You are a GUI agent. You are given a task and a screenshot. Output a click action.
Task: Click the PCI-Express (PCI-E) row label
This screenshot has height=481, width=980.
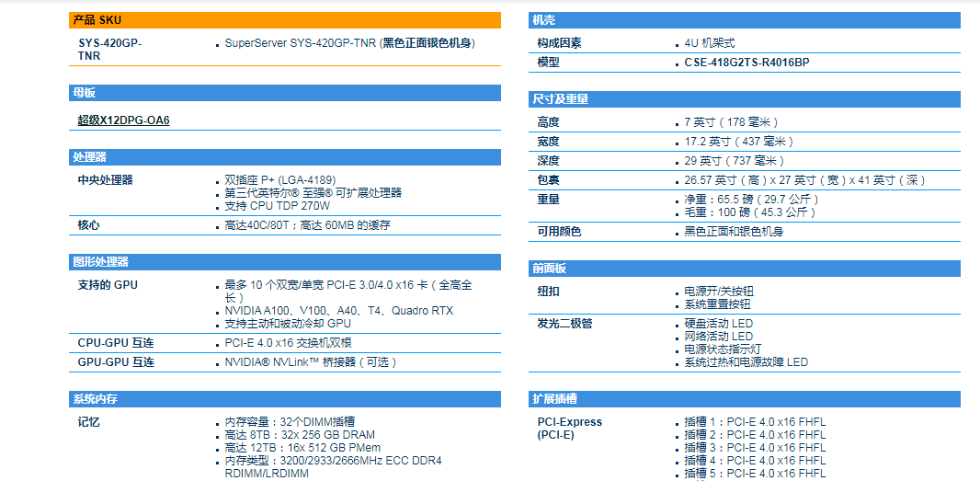click(x=570, y=429)
